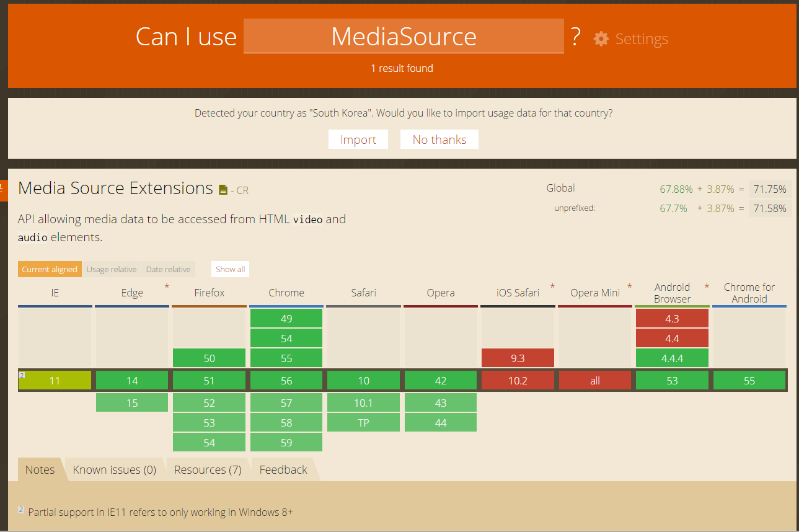The height and width of the screenshot is (532, 799).
Task: Open the Notes tab
Action: [40, 469]
